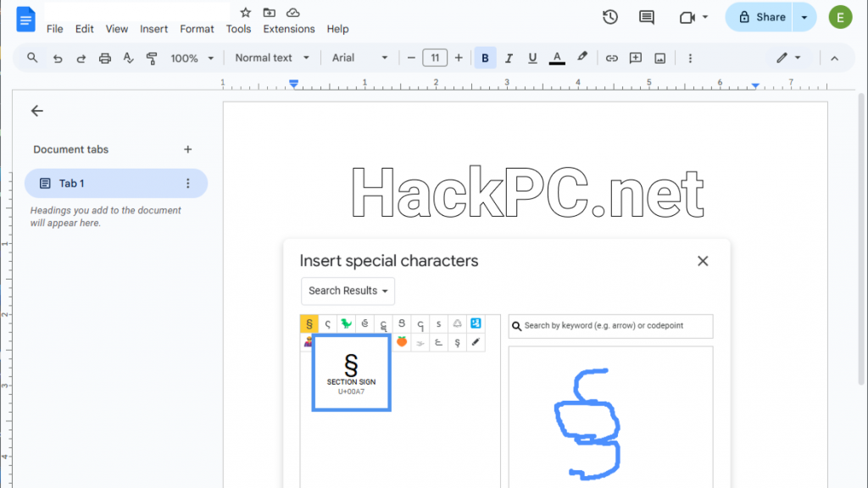This screenshot has height=488, width=868.
Task: Click the HackPC.net outlined text in the document
Action: pyautogui.click(x=527, y=194)
